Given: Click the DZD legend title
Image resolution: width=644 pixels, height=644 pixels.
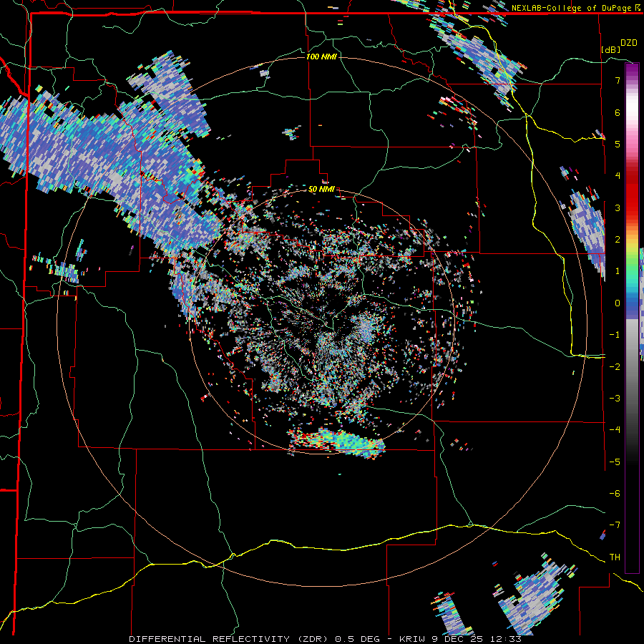Looking at the screenshot, I should 628,43.
